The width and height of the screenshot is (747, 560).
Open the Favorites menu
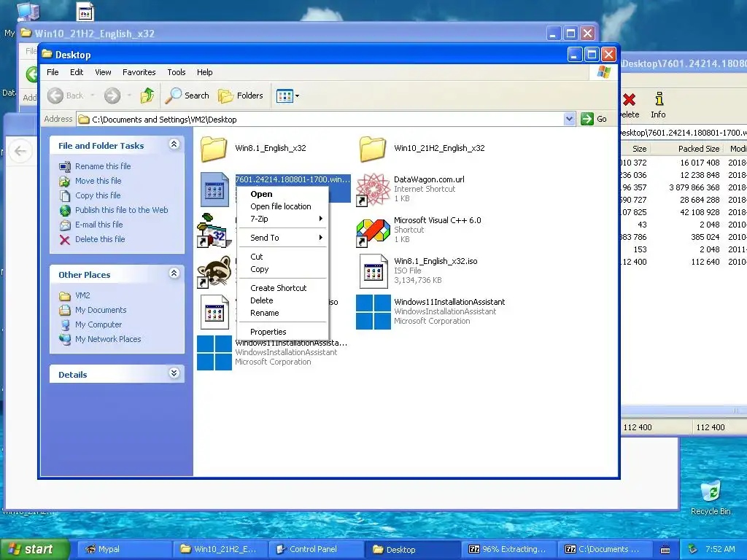point(139,72)
